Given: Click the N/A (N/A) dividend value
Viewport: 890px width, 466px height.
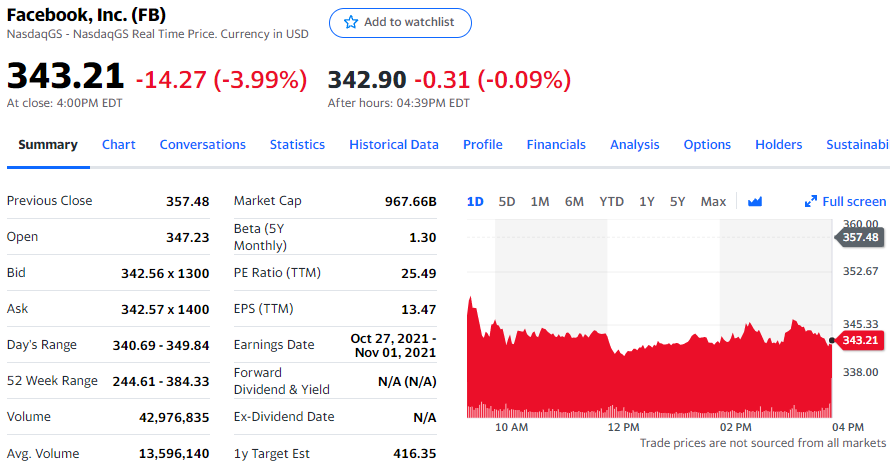Looking at the screenshot, I should tap(408, 381).
